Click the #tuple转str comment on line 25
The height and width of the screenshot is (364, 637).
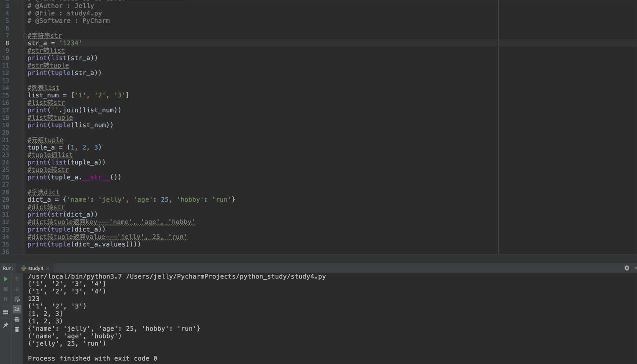point(48,170)
